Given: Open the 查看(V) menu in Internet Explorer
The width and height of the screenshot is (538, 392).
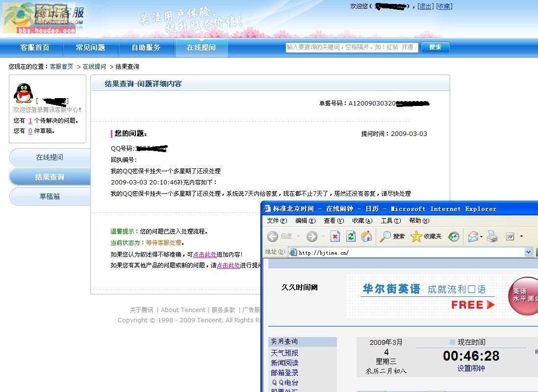Looking at the screenshot, I should coord(334,221).
